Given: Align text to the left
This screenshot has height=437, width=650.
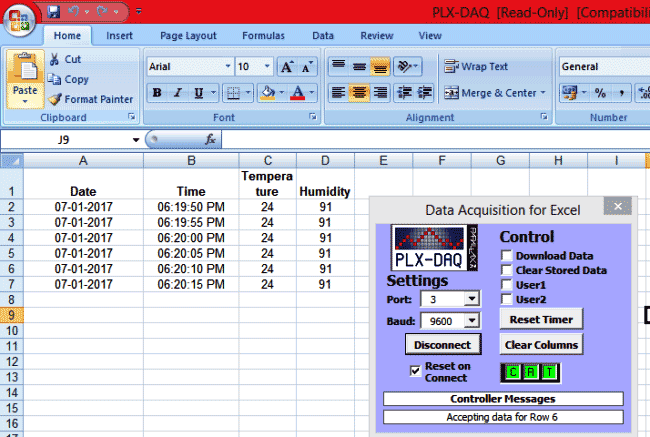Looking at the screenshot, I should [339, 93].
